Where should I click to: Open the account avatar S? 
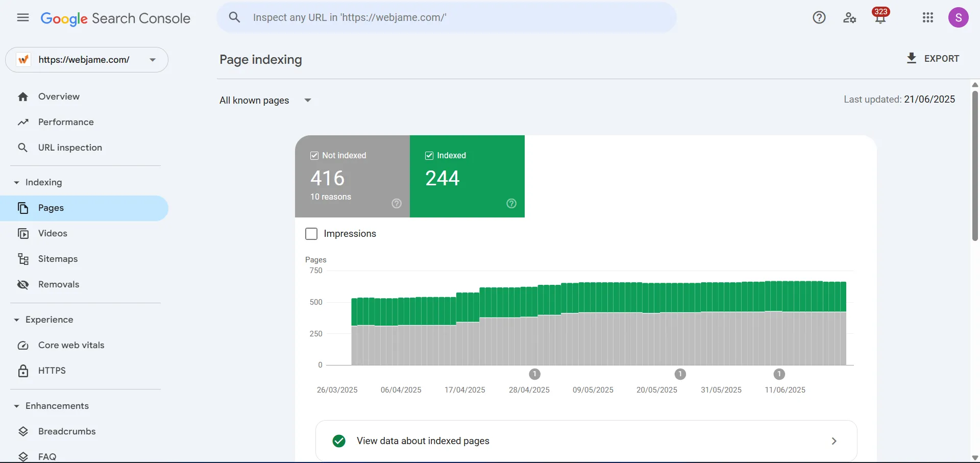959,18
